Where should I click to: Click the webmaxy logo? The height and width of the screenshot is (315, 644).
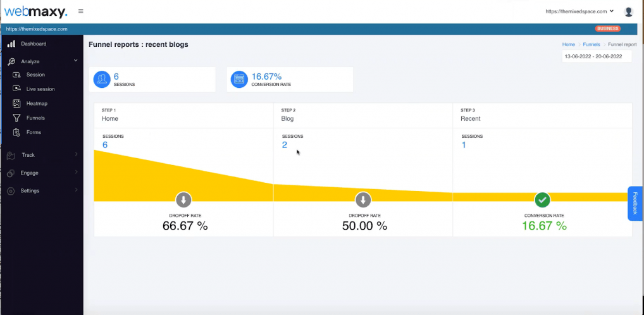click(x=35, y=11)
